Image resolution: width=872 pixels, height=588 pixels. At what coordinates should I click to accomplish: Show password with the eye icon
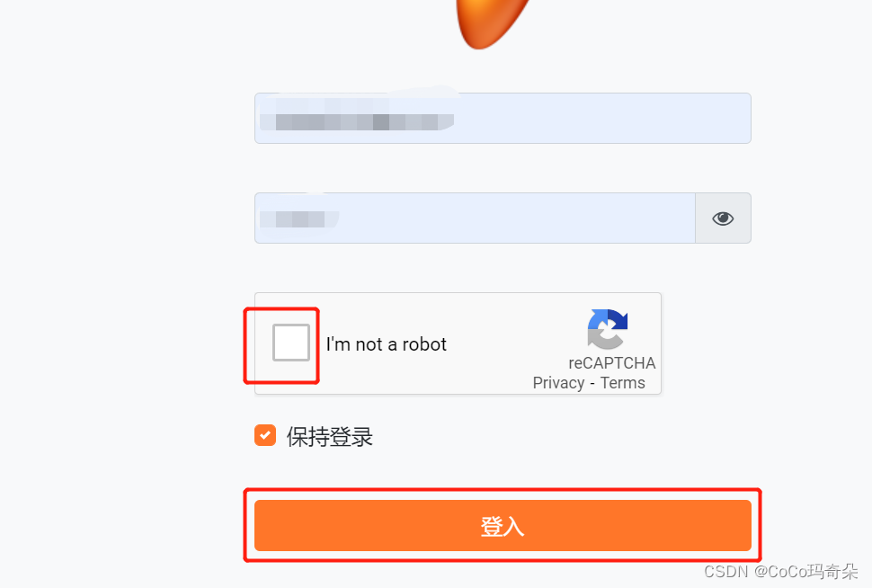tap(723, 218)
